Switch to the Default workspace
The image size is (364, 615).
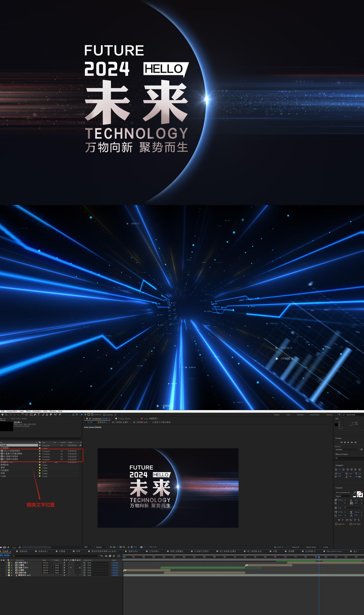click(x=277, y=415)
